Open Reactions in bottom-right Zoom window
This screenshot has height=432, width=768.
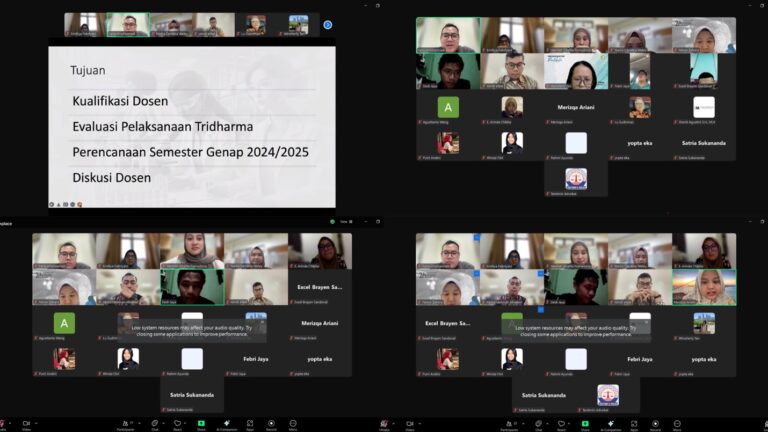point(561,424)
